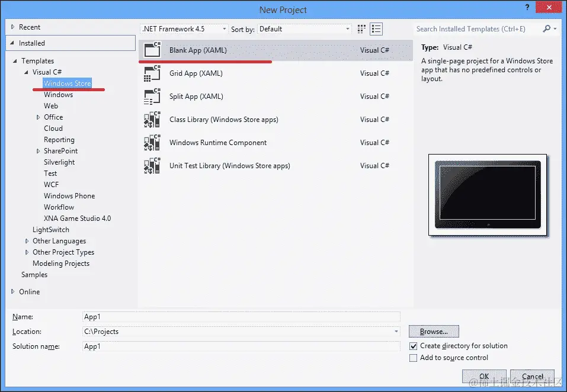Select the Silverlight category
Viewport: 567px width, 392px height.
coord(59,162)
